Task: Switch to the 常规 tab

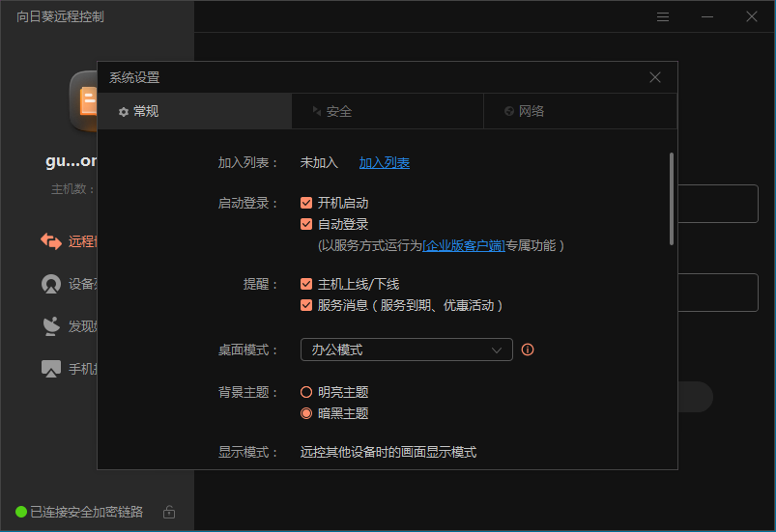Action: click(194, 111)
